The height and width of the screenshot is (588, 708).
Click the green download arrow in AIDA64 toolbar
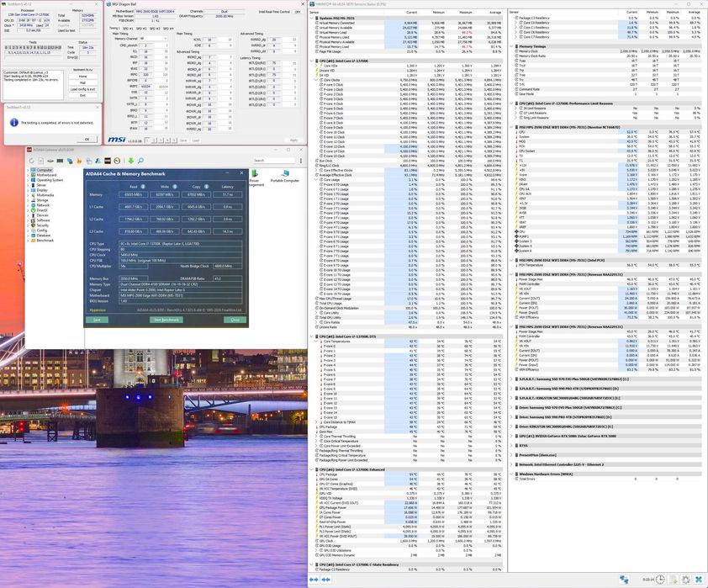tap(131, 161)
